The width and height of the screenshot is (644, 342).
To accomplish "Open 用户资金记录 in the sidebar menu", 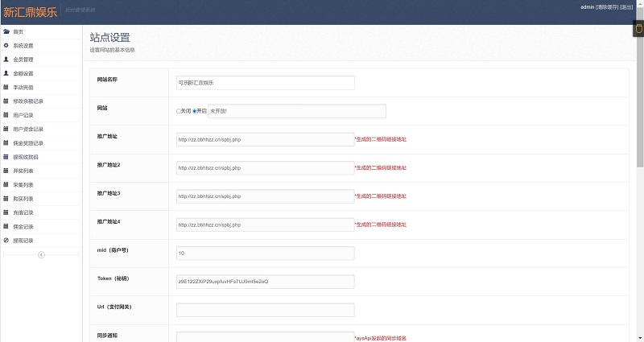I will (x=28, y=129).
